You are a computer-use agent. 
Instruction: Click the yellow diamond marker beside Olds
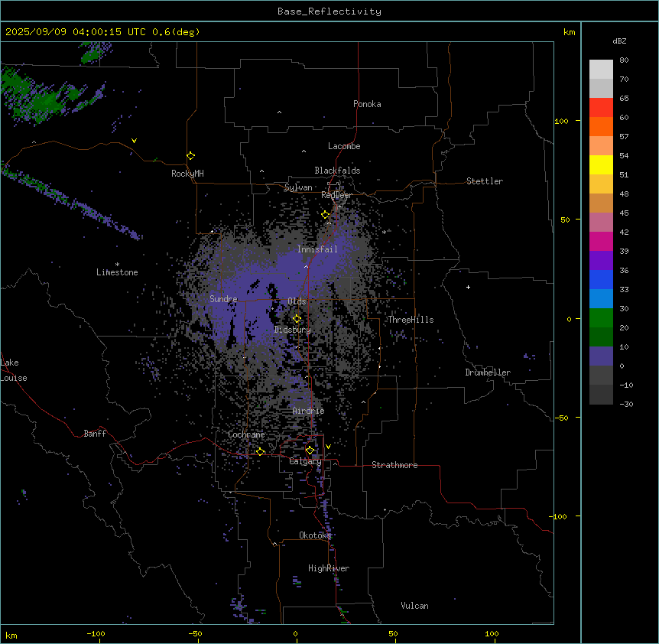[297, 319]
